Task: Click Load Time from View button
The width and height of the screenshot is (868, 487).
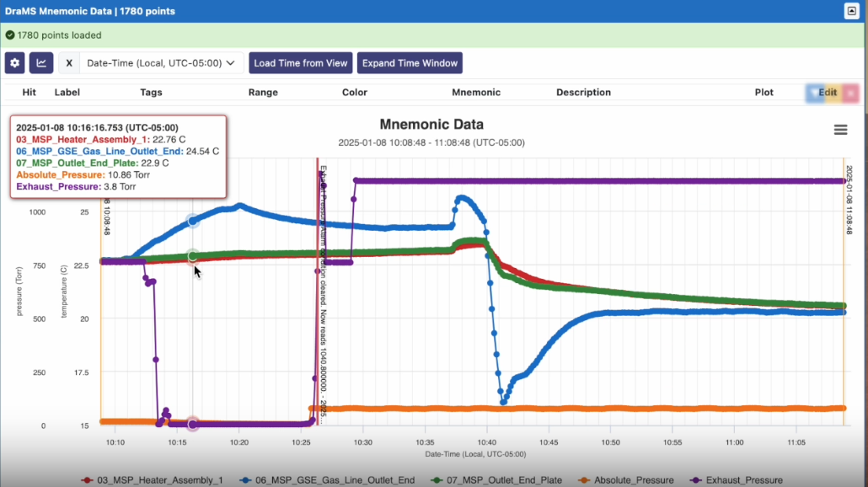Action: coord(301,63)
